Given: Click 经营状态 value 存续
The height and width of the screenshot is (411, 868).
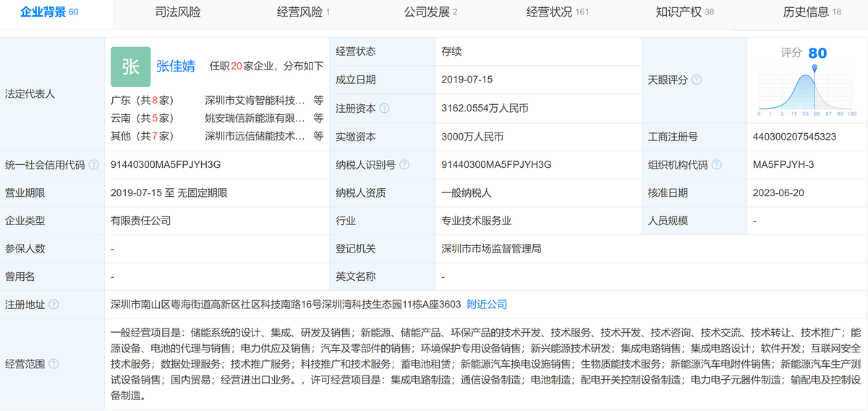Looking at the screenshot, I should (x=451, y=52).
